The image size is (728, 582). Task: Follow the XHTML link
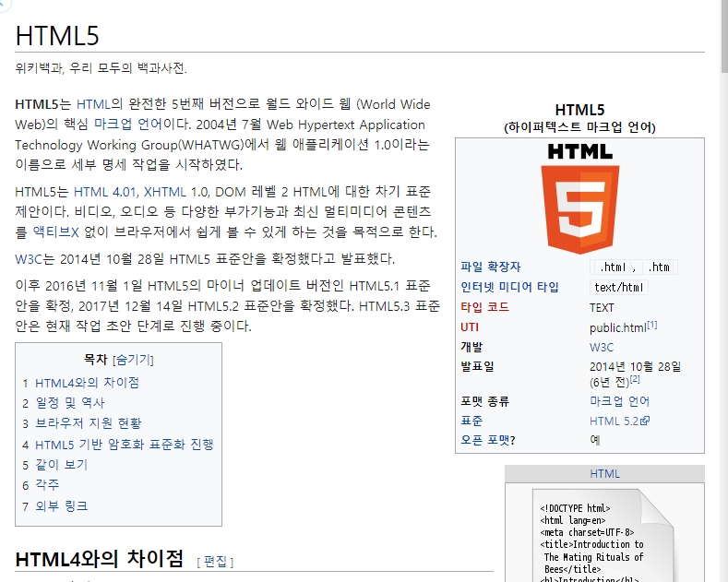tap(165, 192)
